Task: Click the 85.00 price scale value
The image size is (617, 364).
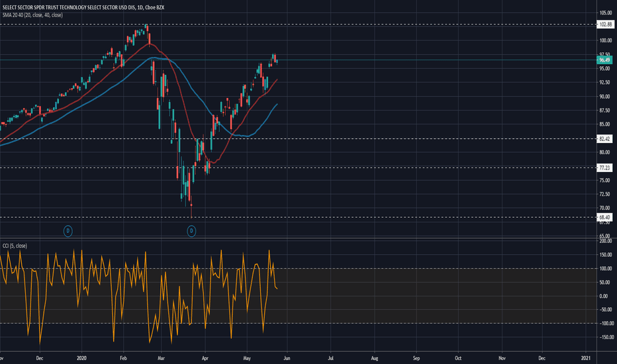Action: tap(606, 124)
